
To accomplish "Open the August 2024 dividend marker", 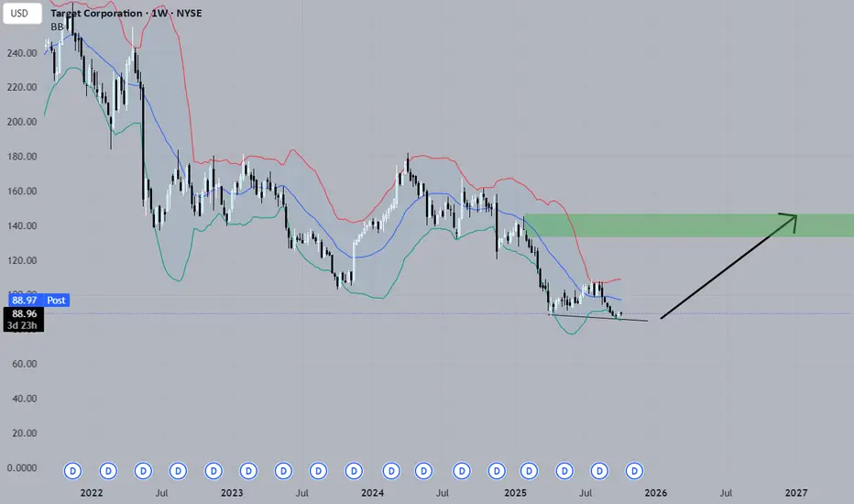I will [x=462, y=471].
